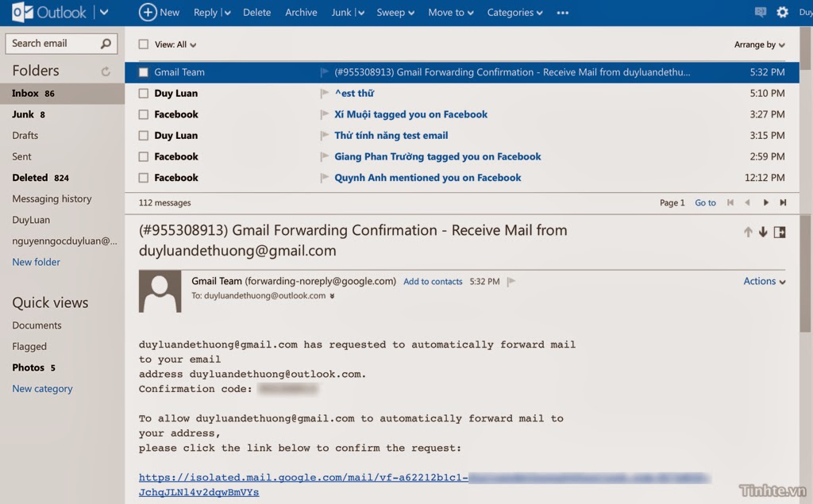The width and height of the screenshot is (813, 504).
Task: Open Documents quick view
Action: [37, 325]
